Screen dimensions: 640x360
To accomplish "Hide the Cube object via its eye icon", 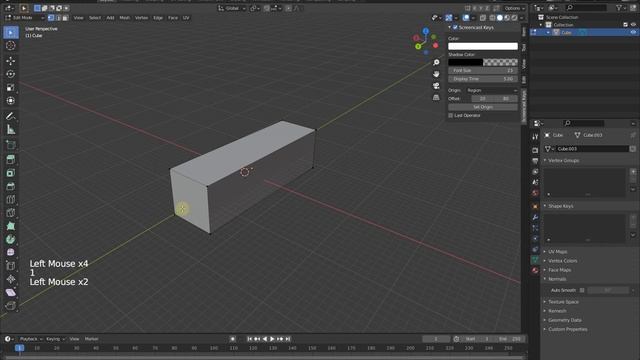I will click(x=633, y=32).
